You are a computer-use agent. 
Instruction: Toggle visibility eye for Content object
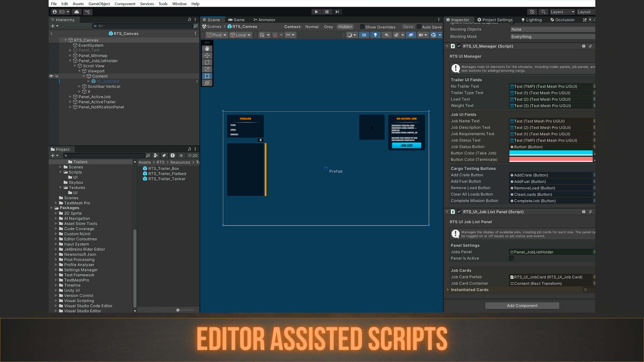[51, 76]
